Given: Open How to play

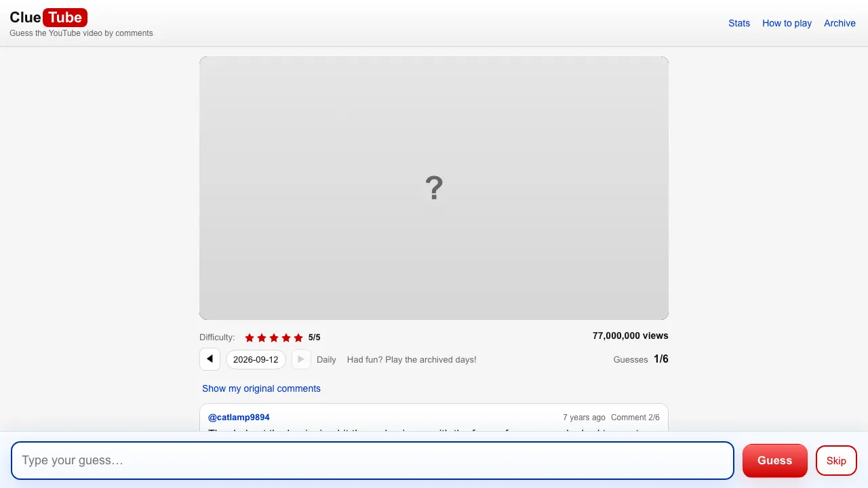Looking at the screenshot, I should point(787,23).
